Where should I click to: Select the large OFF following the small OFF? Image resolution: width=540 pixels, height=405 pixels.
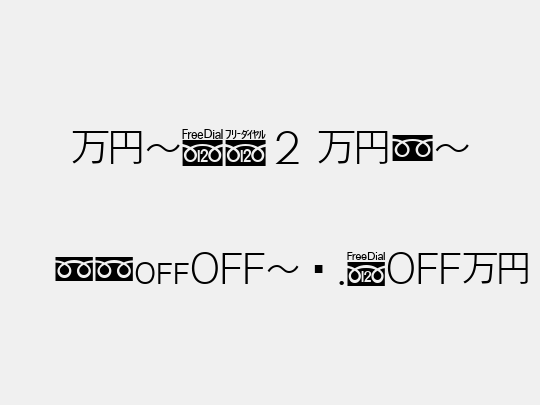[x=228, y=268]
